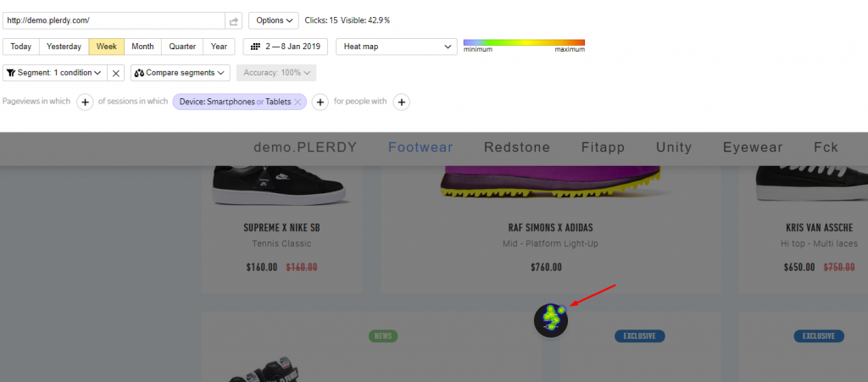Select the Today period

point(21,47)
